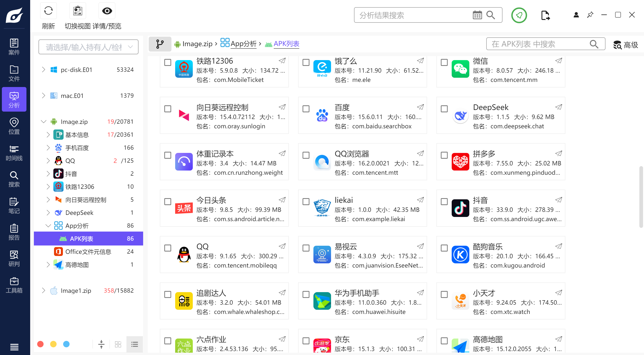Check the 铁路12306 app checkbox

[x=167, y=62]
